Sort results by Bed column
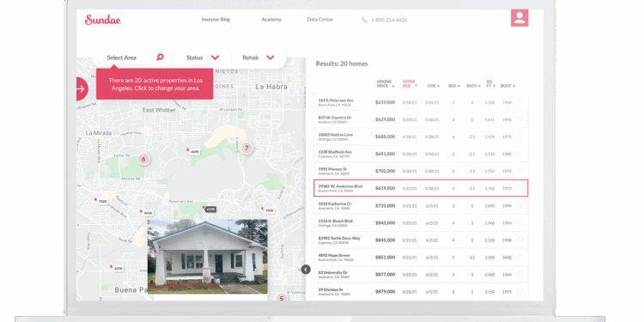Screen dimensions: 644x322 [x=454, y=86]
